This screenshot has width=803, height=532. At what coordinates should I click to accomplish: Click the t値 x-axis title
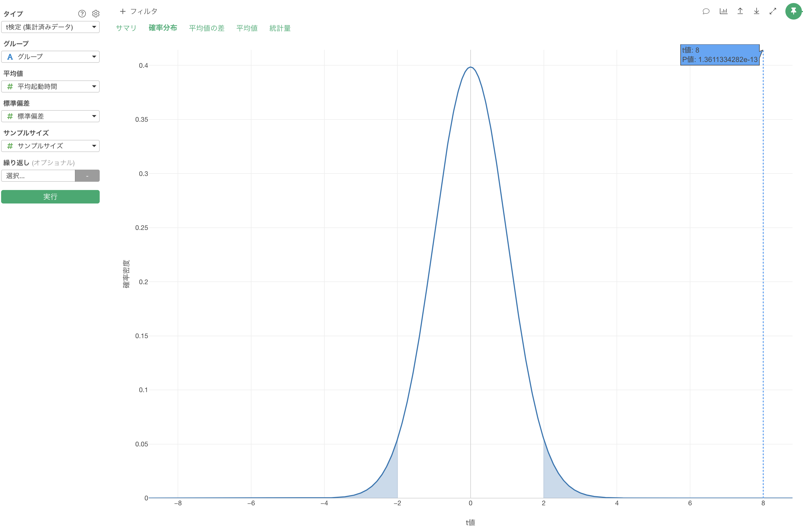pyautogui.click(x=470, y=523)
